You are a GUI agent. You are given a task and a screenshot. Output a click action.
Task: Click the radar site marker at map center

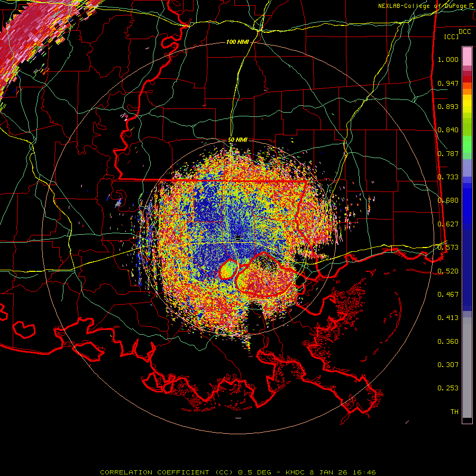click(239, 238)
